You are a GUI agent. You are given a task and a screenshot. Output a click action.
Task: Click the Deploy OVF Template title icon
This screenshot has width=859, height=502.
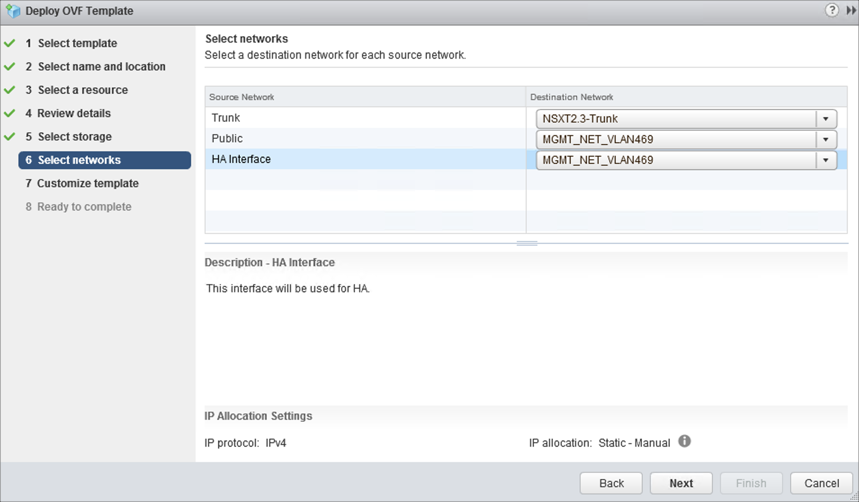(13, 11)
